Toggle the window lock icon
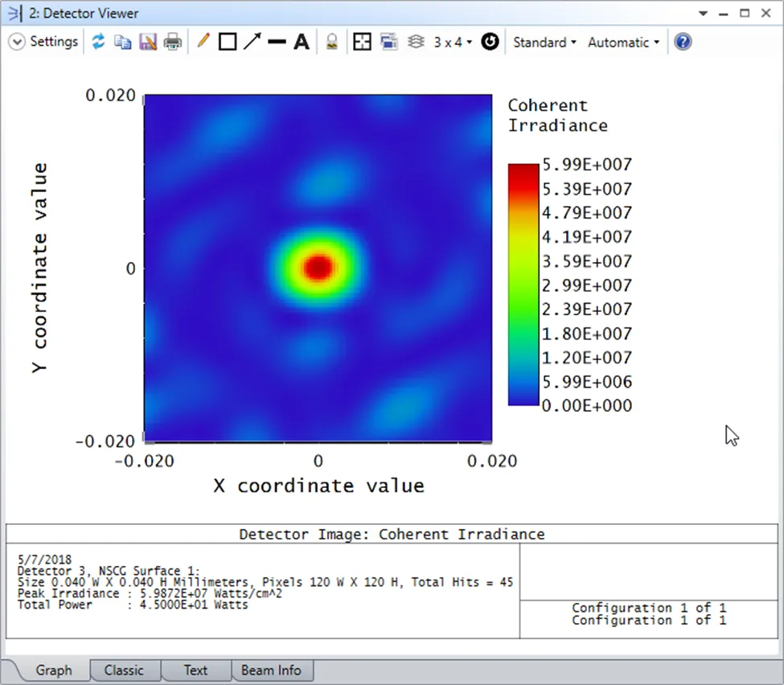 tap(331, 42)
